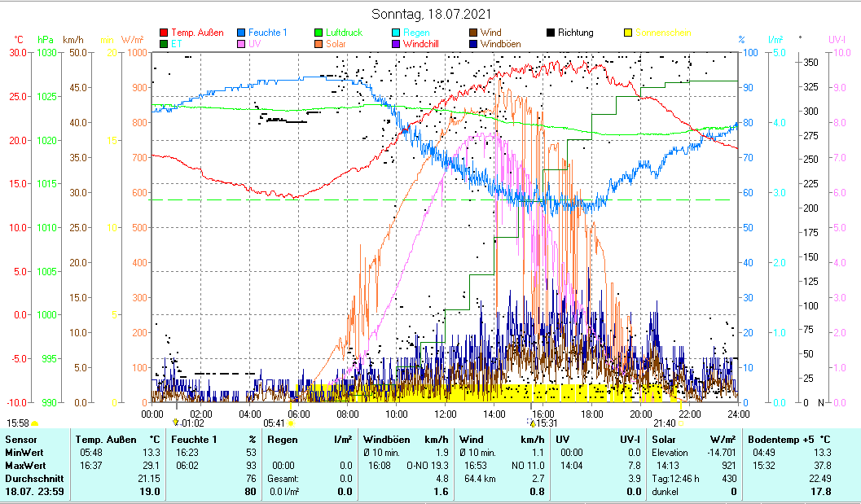The height and width of the screenshot is (504, 861).
Task: Click the 15:58 marker at bottom left
Action: click(x=18, y=423)
